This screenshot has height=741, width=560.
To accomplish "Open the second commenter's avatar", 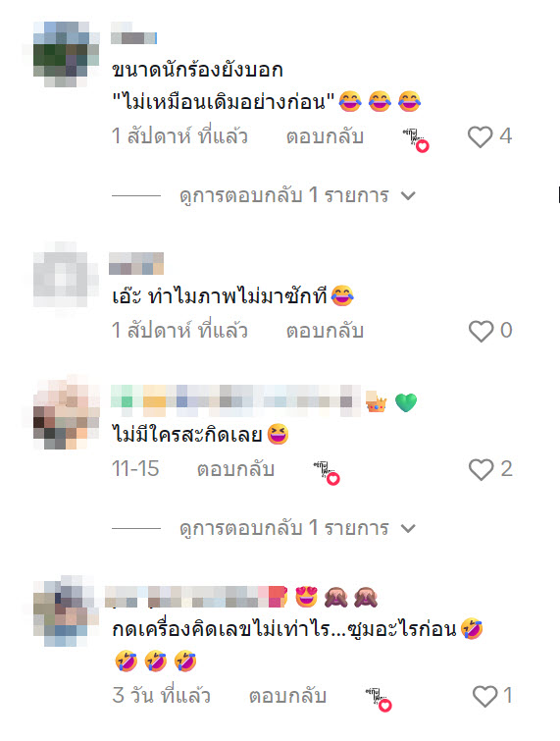I will (x=66, y=275).
